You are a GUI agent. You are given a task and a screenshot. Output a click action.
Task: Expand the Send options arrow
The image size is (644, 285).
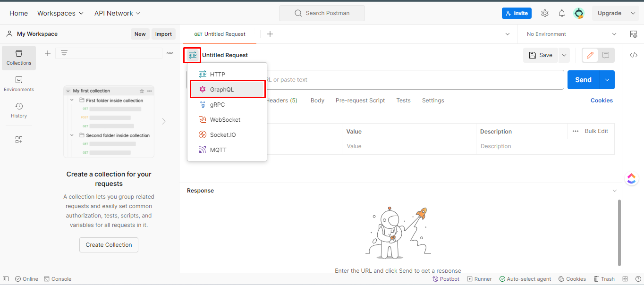[607, 80]
